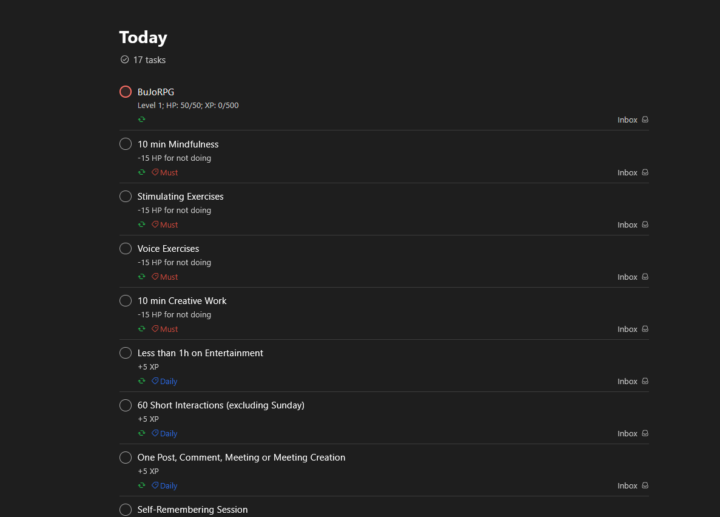The width and height of the screenshot is (720, 517).
Task: Click the Today heading
Action: coord(143,38)
